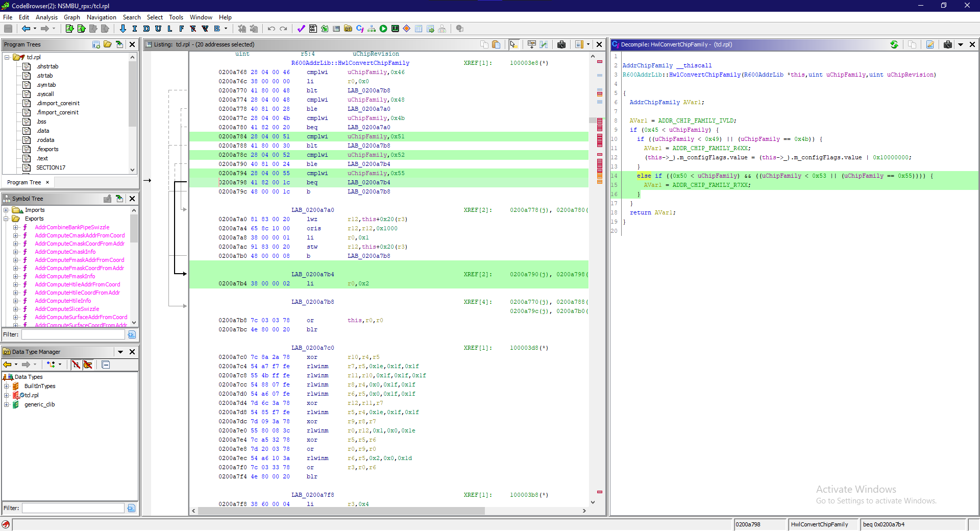
Task: Navigate to next Data with D icon
Action: pyautogui.click(x=146, y=29)
